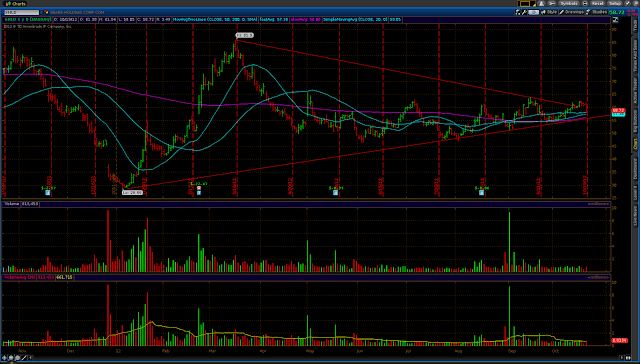The width and height of the screenshot is (640, 364).
Task: Click the Reset button
Action: point(598,3)
